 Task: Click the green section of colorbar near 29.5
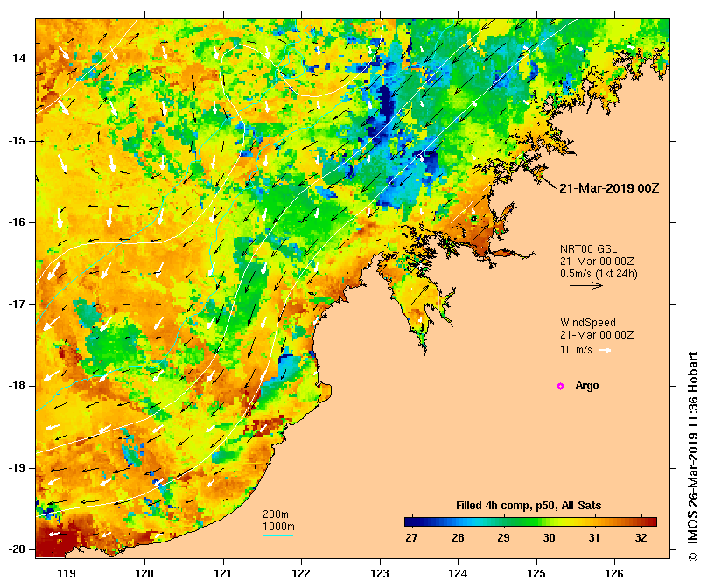(x=526, y=522)
